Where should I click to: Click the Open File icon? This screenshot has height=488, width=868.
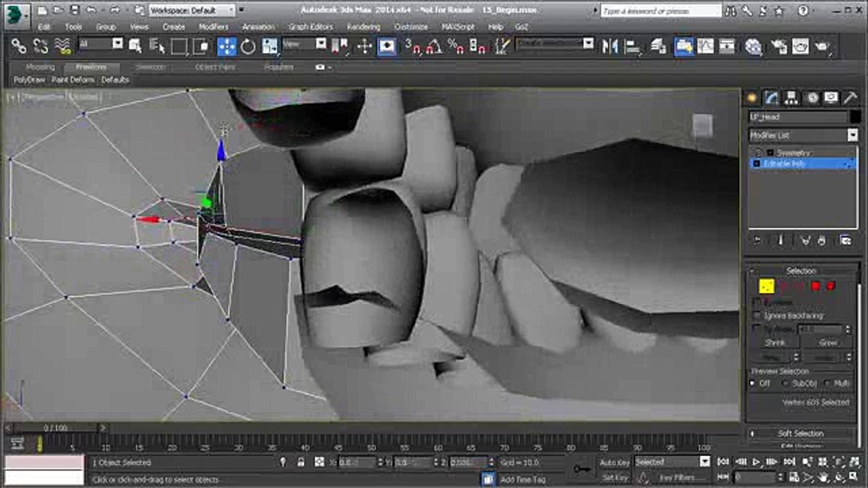59,10
